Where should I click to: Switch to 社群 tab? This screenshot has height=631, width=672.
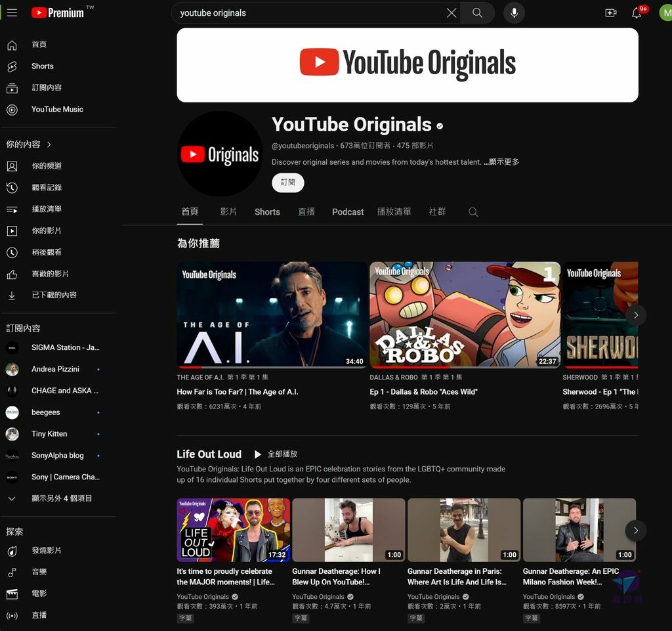(437, 212)
